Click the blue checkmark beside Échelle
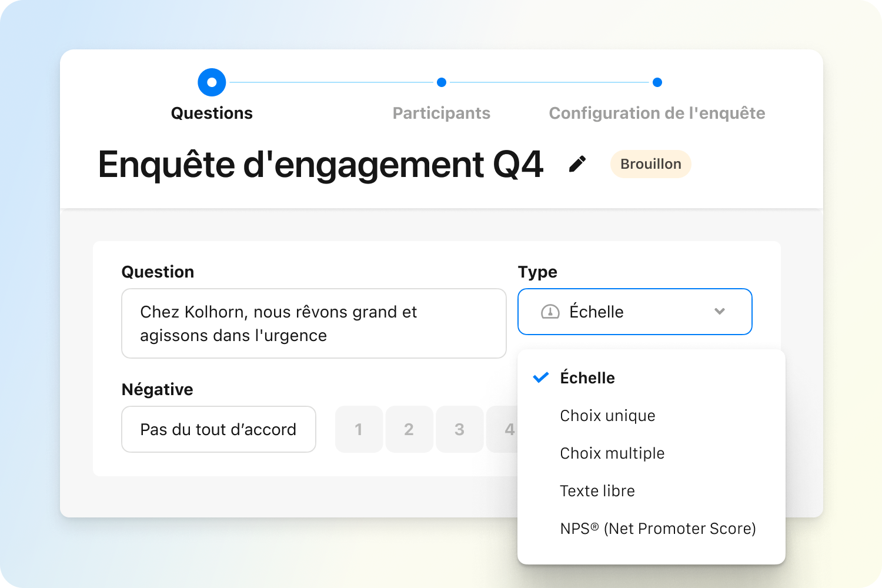 point(540,377)
